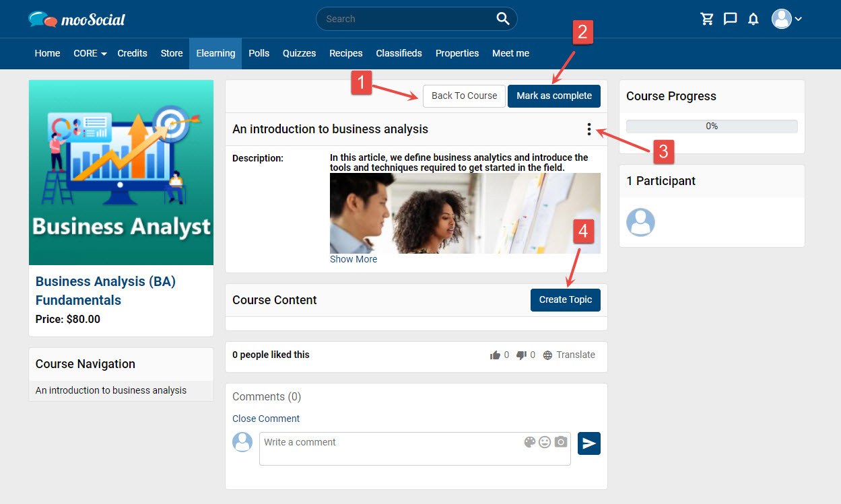This screenshot has width=841, height=504.
Task: Click the Create Topic button
Action: coord(566,299)
